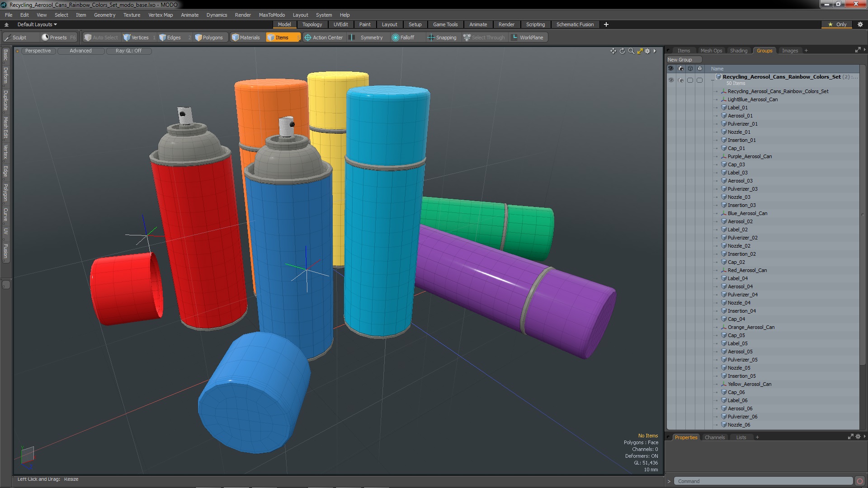Check first square checkbox of group row
This screenshot has width=868, height=488.
pos(690,80)
